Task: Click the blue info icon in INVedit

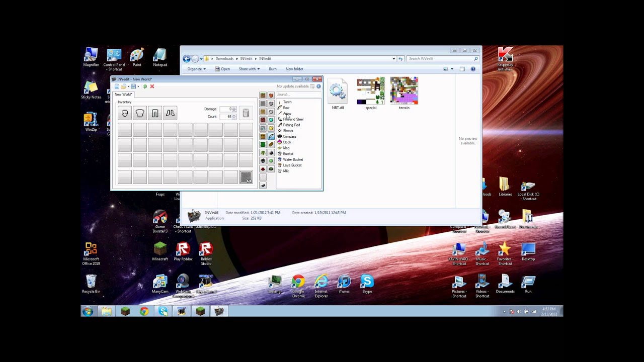Action: pos(318,86)
